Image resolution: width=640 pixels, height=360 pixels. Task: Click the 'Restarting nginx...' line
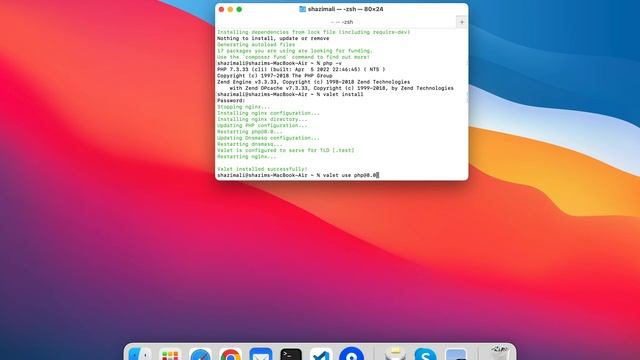tap(247, 156)
